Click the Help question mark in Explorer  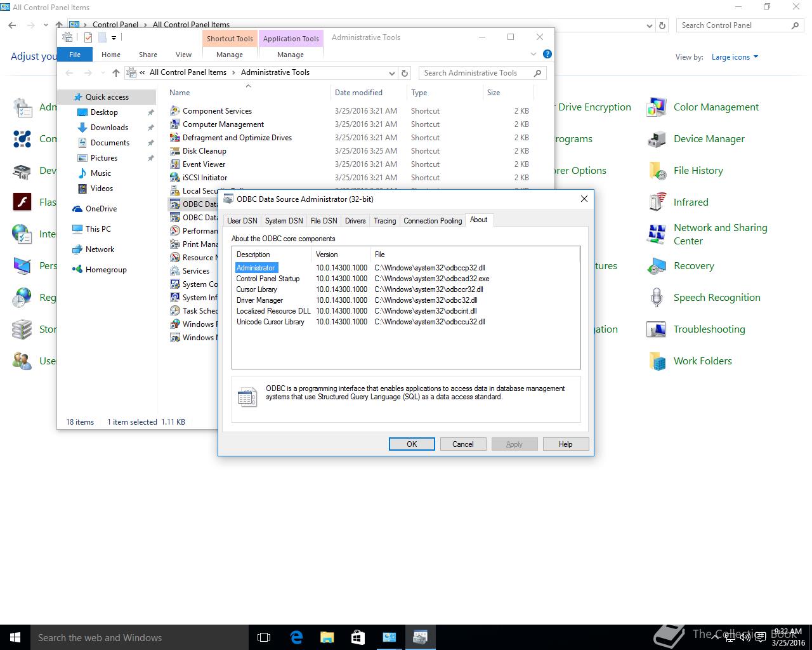coord(547,54)
